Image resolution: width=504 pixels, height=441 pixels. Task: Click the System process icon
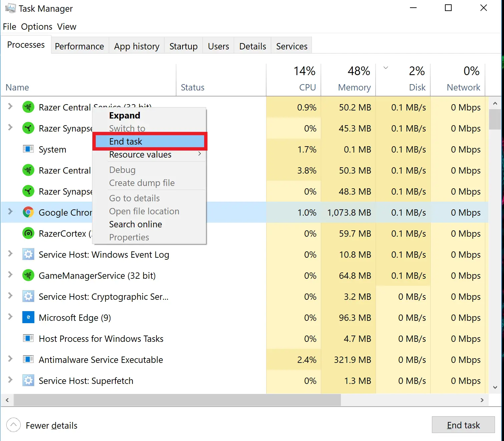pyautogui.click(x=28, y=149)
